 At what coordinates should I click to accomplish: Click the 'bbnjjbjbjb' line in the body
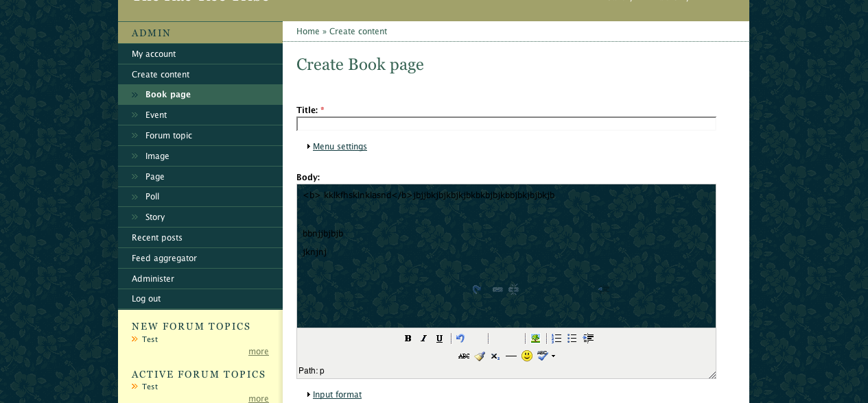pos(322,234)
